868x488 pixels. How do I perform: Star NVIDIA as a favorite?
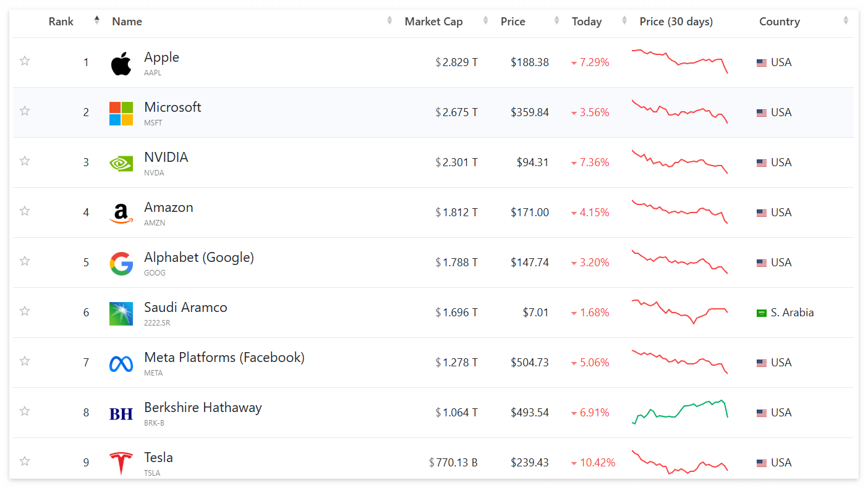point(25,161)
